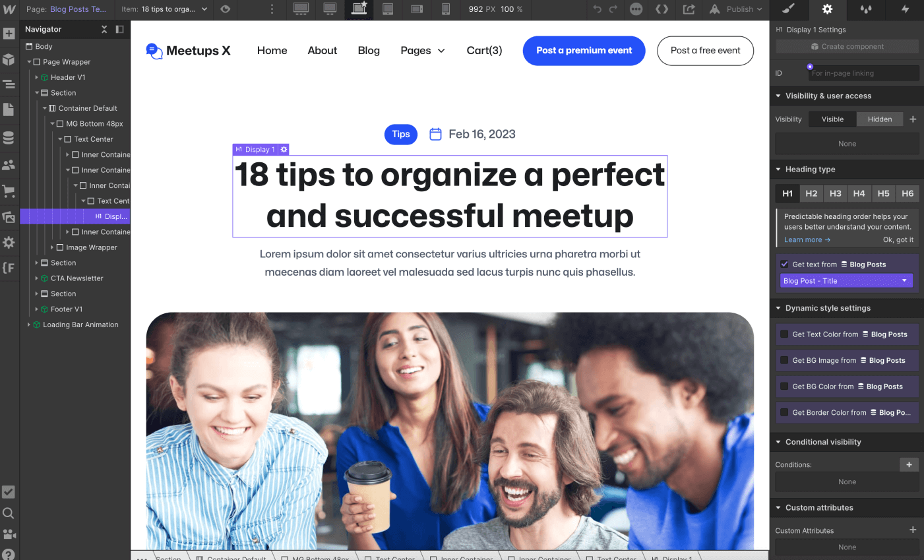Select the H3 heading type
924x560 pixels.
point(835,193)
